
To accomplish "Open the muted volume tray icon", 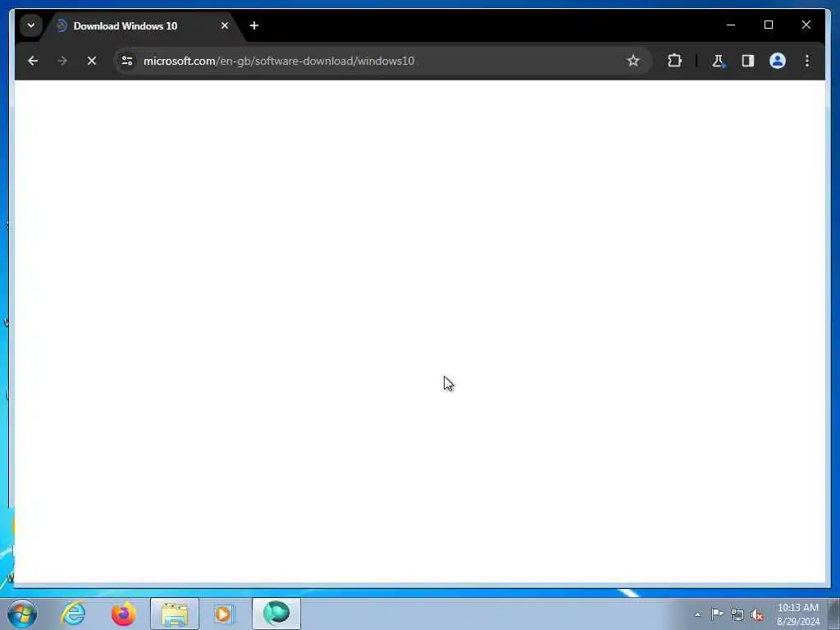I will [x=757, y=614].
